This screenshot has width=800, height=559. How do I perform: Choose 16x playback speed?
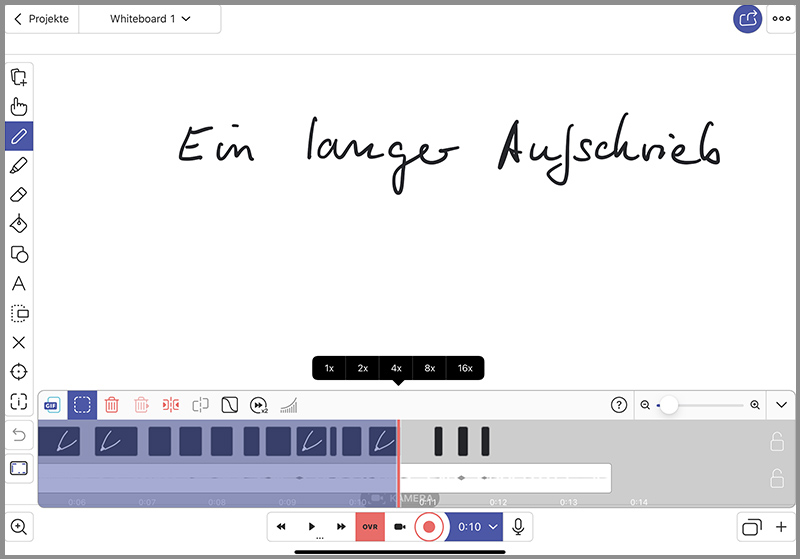pyautogui.click(x=465, y=368)
